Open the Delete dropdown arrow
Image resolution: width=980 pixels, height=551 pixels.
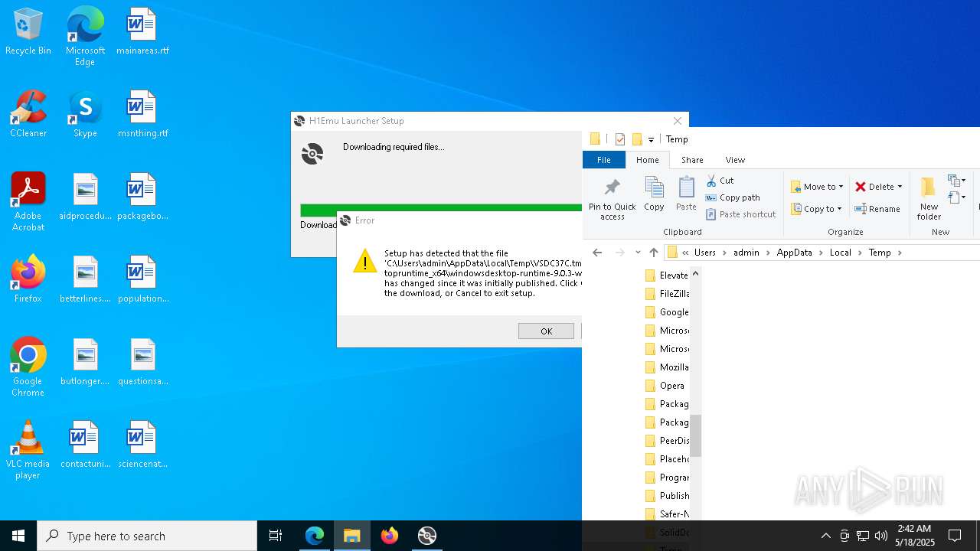click(x=900, y=187)
